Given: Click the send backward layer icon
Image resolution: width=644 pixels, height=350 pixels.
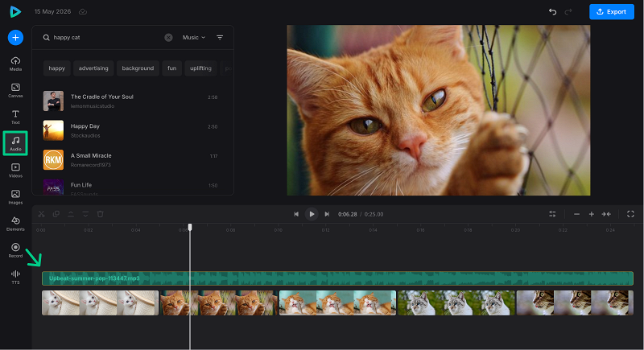Looking at the screenshot, I should [85, 214].
